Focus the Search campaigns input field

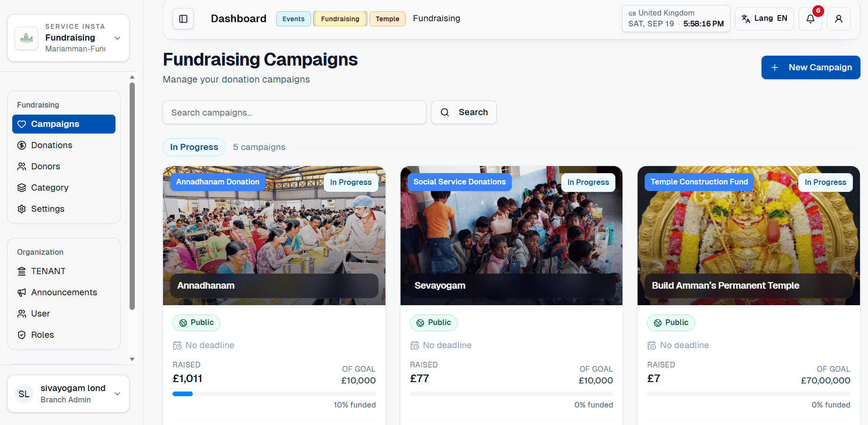[295, 112]
